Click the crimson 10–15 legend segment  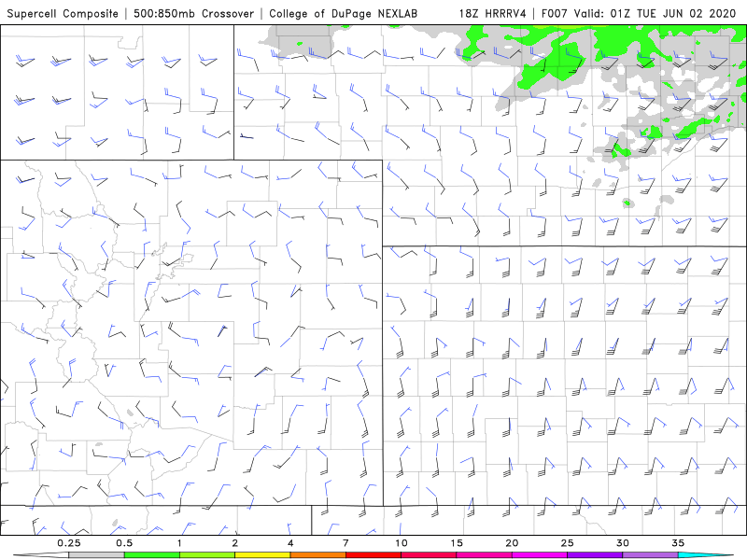[x=429, y=555]
